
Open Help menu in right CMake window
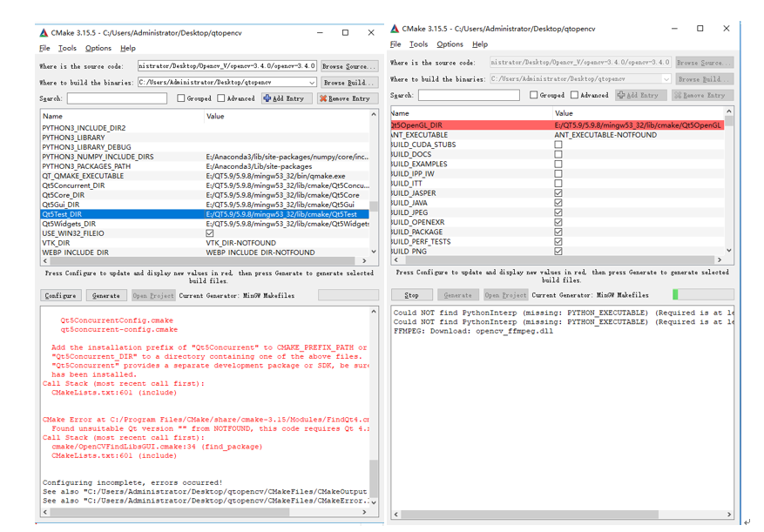tap(480, 44)
